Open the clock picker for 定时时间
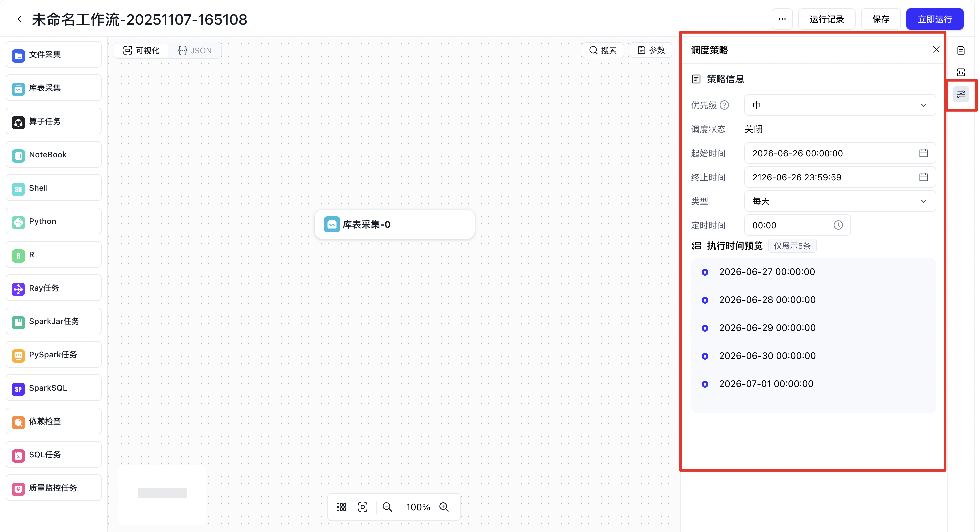980x532 pixels. pyautogui.click(x=838, y=225)
